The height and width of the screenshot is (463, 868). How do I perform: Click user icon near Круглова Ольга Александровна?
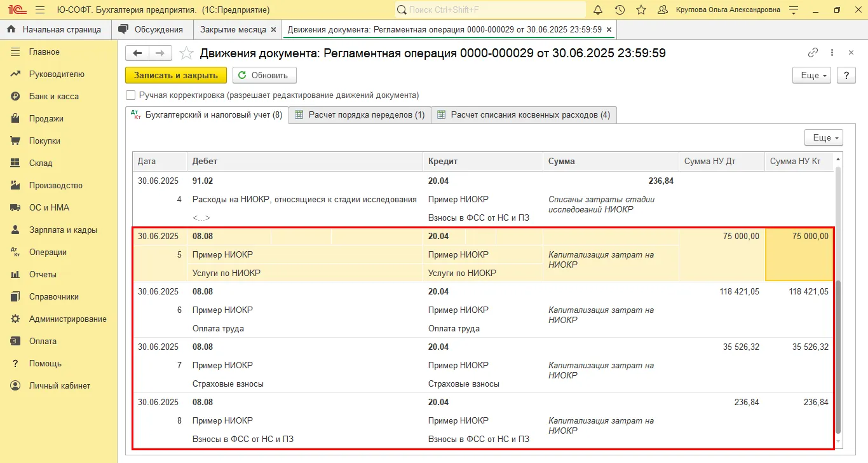click(663, 10)
